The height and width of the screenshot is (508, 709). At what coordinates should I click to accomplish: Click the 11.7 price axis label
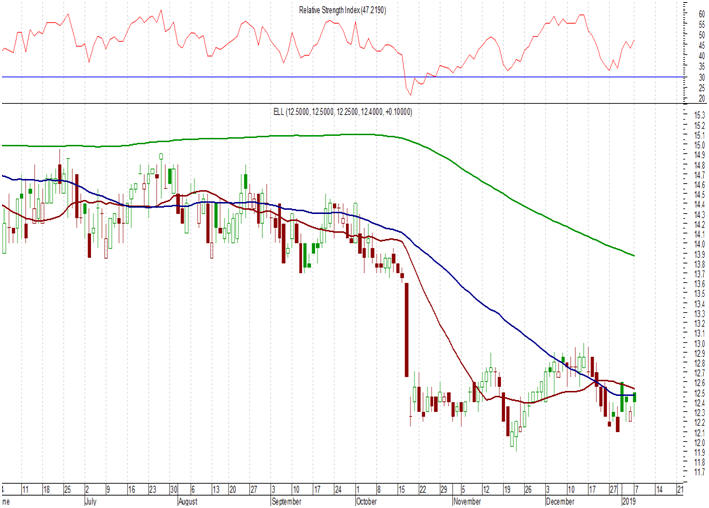(700, 472)
